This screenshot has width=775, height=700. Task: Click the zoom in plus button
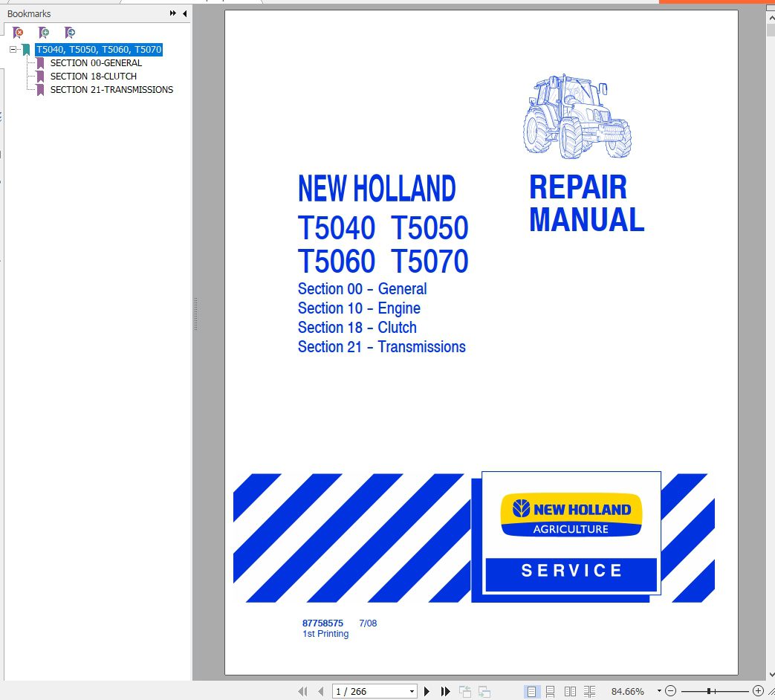758,690
